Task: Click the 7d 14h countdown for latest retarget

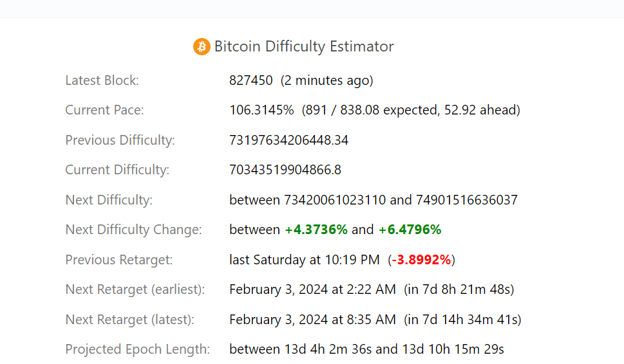Action: (x=462, y=320)
